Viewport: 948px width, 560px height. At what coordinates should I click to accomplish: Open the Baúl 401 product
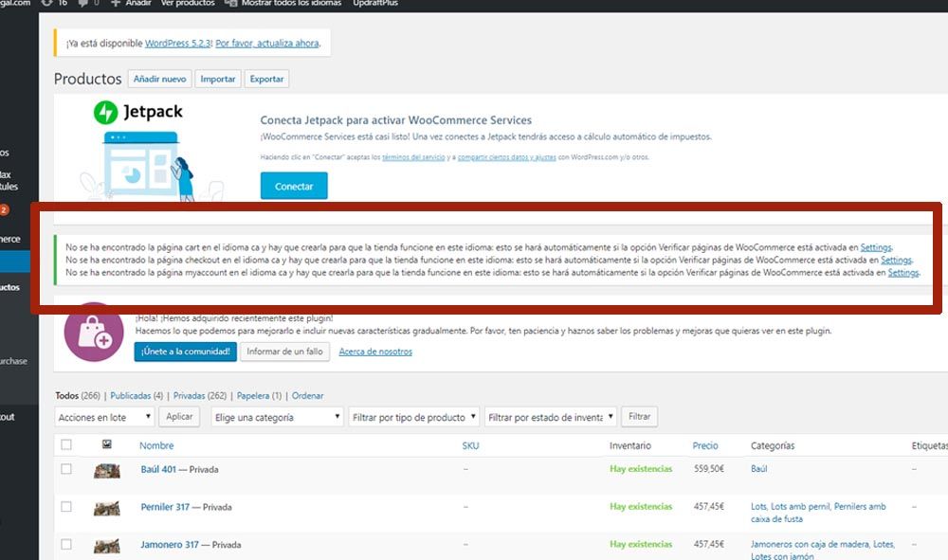(158, 469)
